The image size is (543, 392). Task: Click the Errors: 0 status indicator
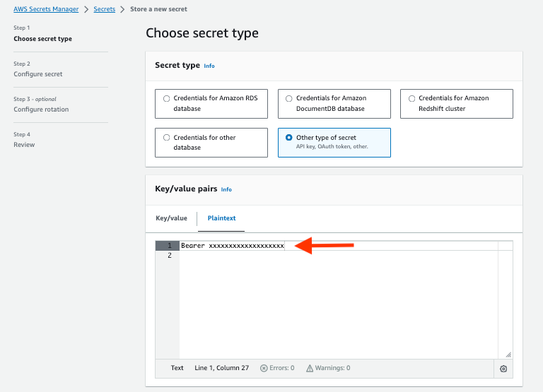click(x=277, y=368)
